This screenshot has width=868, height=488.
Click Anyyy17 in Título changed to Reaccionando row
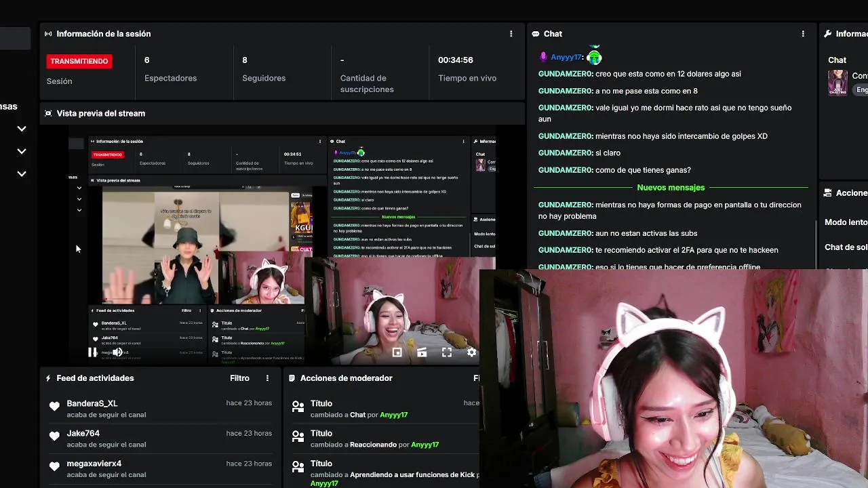tap(425, 445)
